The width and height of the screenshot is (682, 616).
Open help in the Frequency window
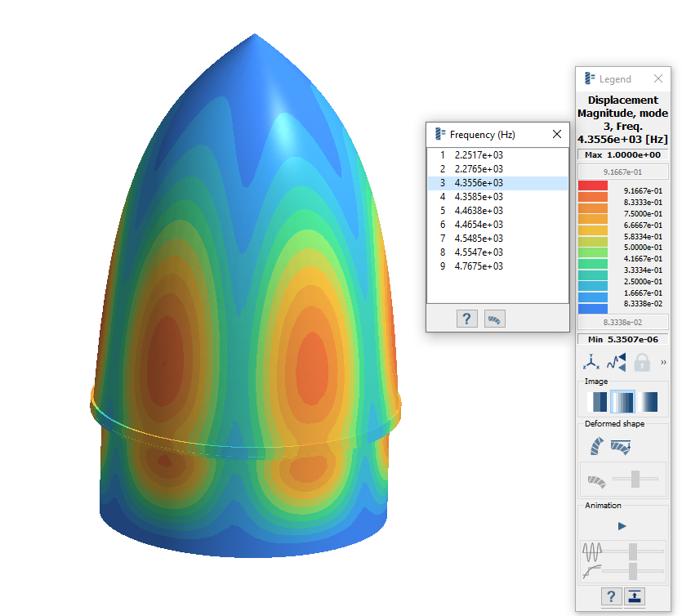466,319
